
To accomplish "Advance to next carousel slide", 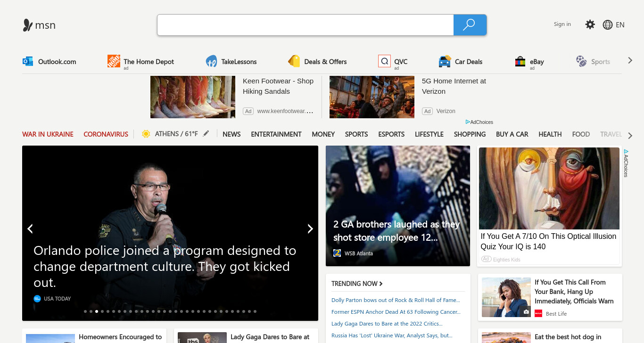I will 310,229.
